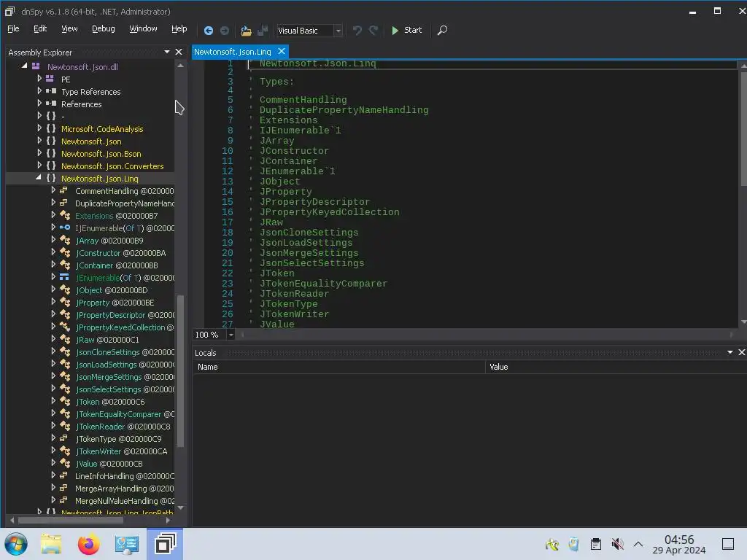
Task: Click the Undo toolbar icon
Action: click(357, 31)
